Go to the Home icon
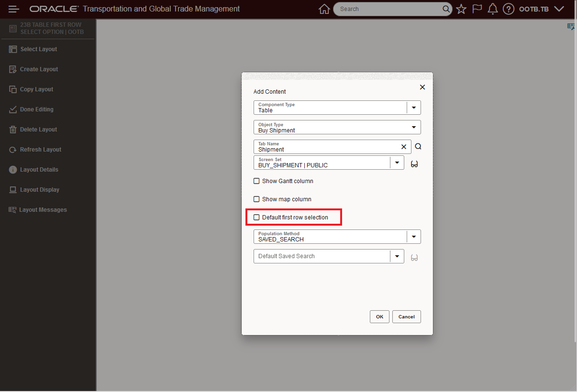Image resolution: width=577 pixels, height=392 pixels. [x=324, y=9]
